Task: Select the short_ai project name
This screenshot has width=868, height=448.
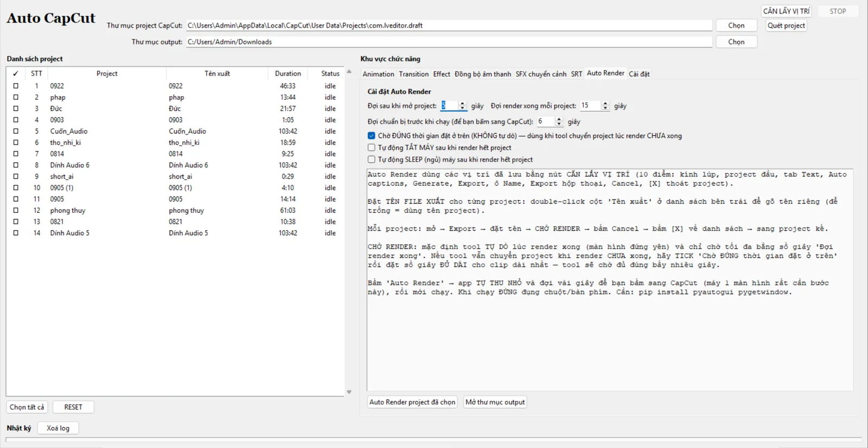Action: tap(62, 176)
